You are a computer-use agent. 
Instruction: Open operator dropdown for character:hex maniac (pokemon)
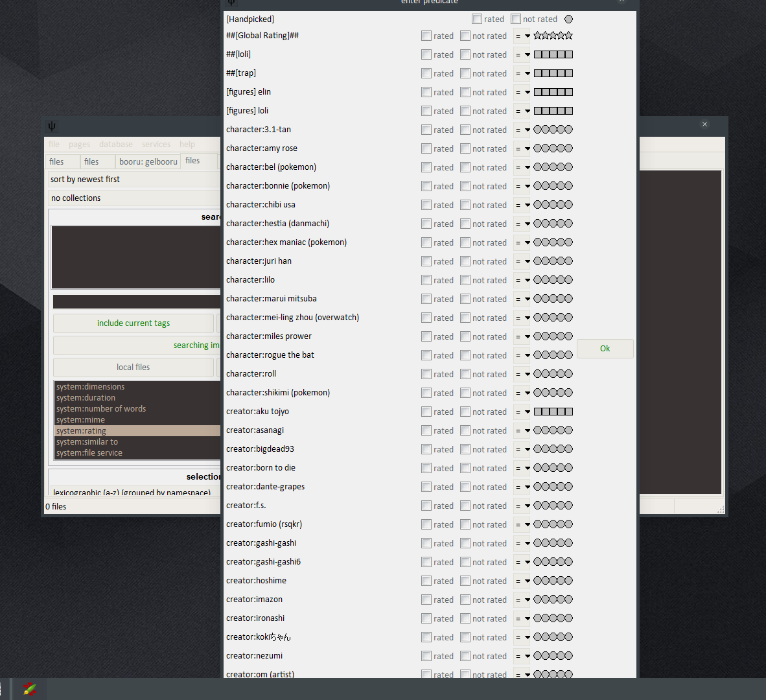(x=522, y=243)
